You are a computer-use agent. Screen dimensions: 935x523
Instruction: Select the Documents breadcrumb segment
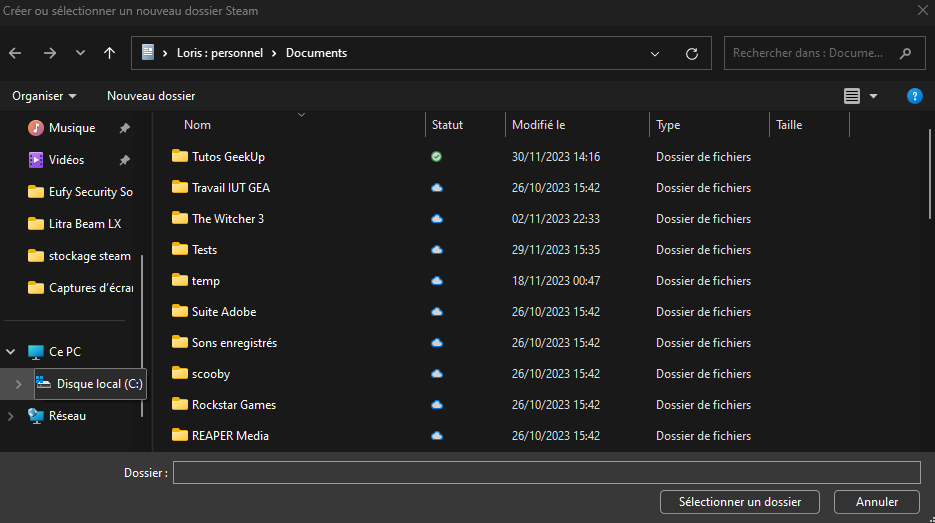tap(316, 53)
